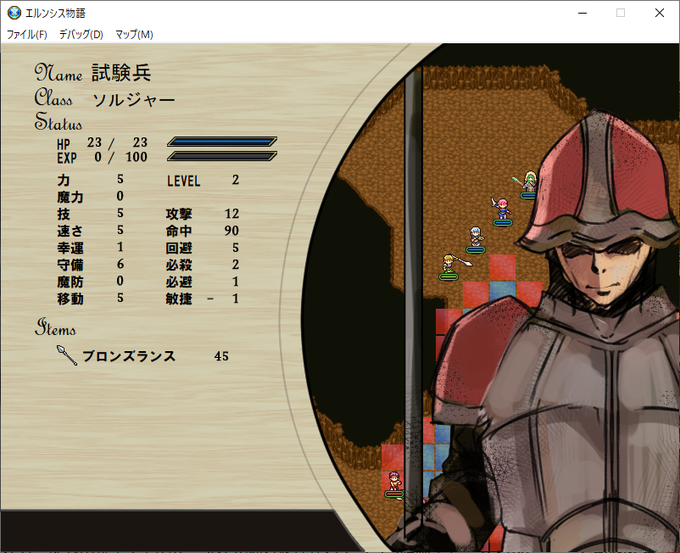Viewport: 680px width, 553px height.
Task: Select the green-haired unit sprite on map
Action: tap(528, 184)
